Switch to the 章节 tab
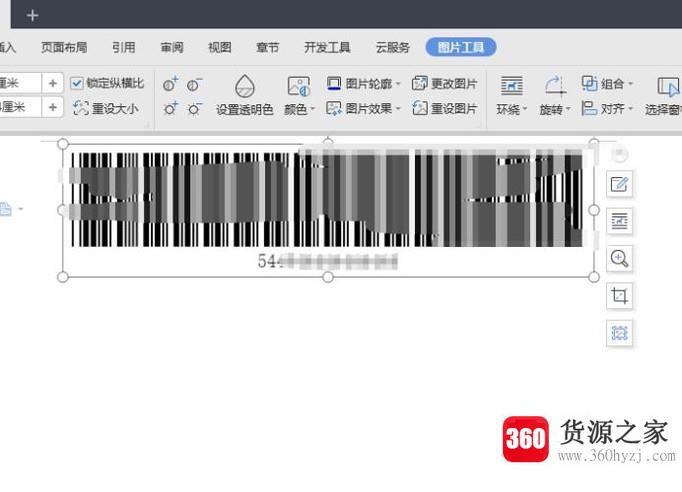Viewport: 682px width, 492px height. point(267,47)
